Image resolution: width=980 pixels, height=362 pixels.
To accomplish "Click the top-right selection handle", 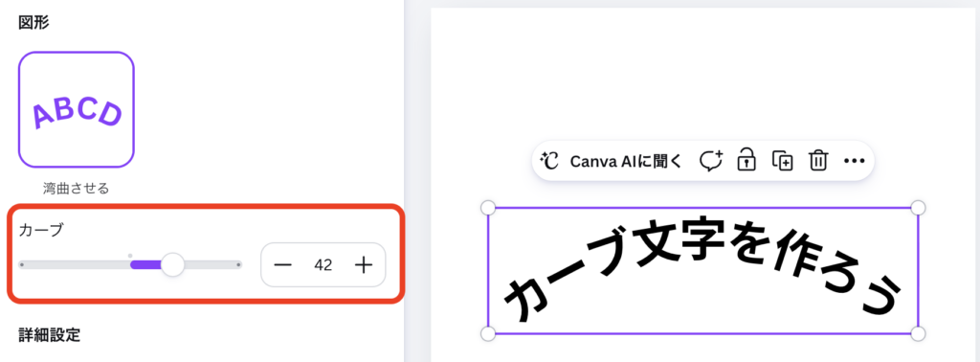I will [918, 208].
